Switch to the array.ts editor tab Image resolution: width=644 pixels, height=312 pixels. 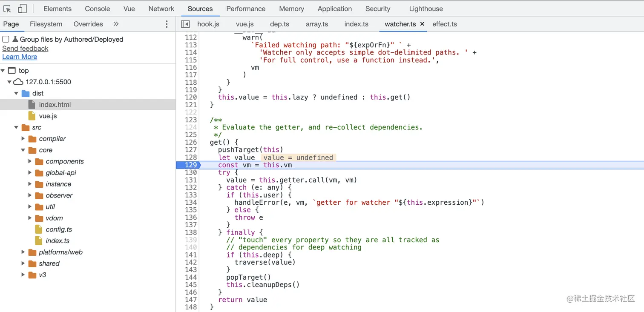click(317, 24)
